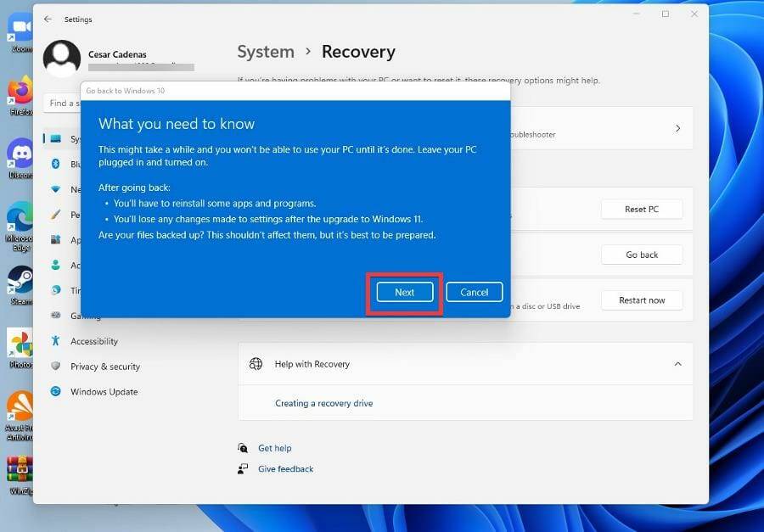
Task: Click the Help with Recovery globe icon
Action: (x=256, y=364)
